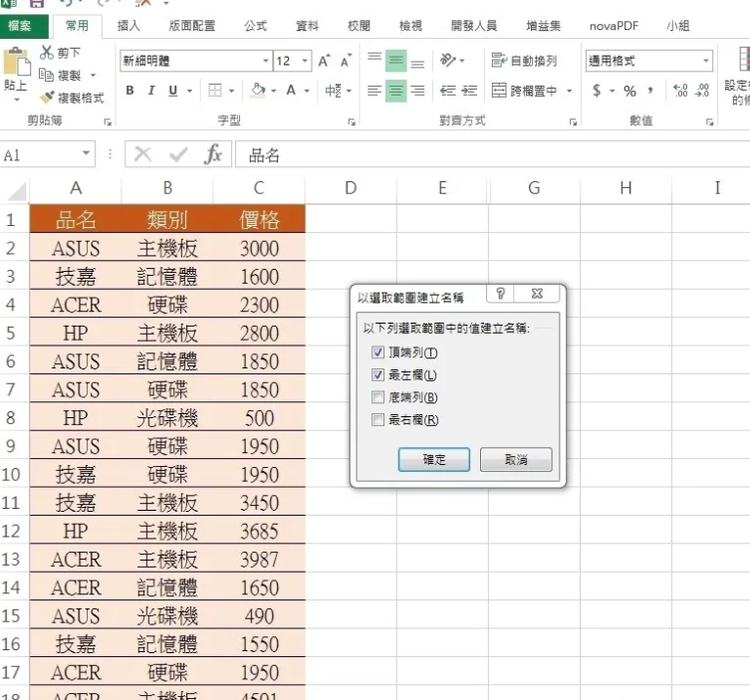
Task: Uncheck the 頂端列(T) checkbox
Action: point(377,352)
